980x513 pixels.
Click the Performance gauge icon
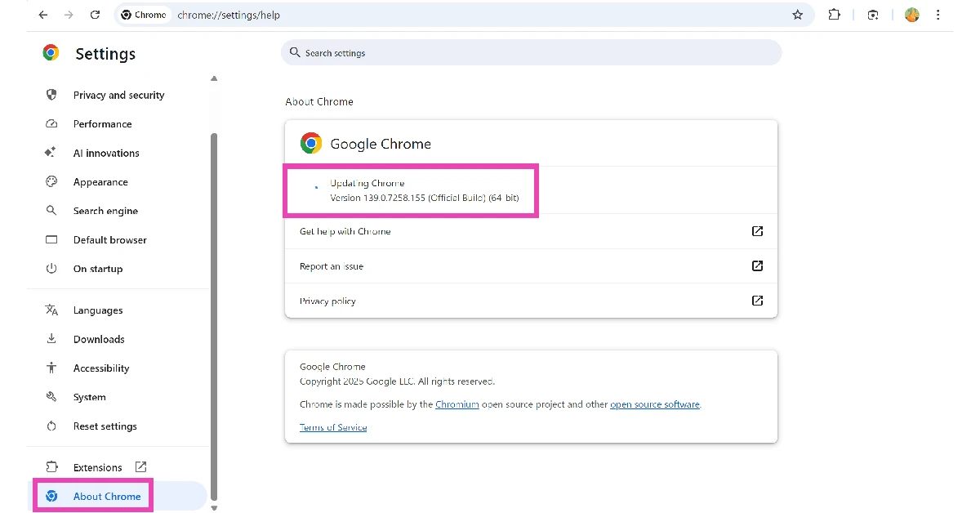point(51,124)
